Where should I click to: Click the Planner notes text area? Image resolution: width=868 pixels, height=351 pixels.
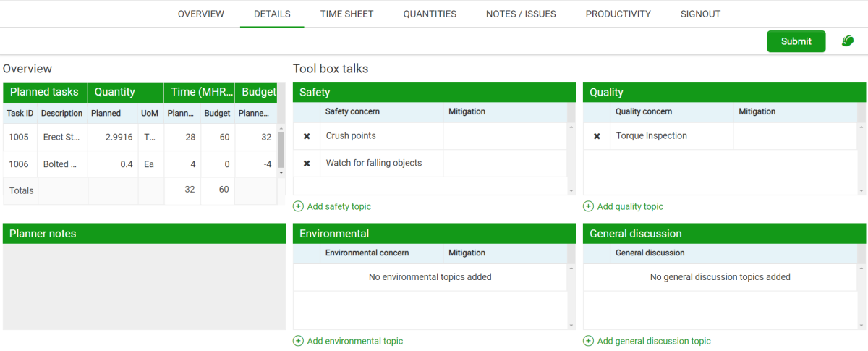point(144,287)
